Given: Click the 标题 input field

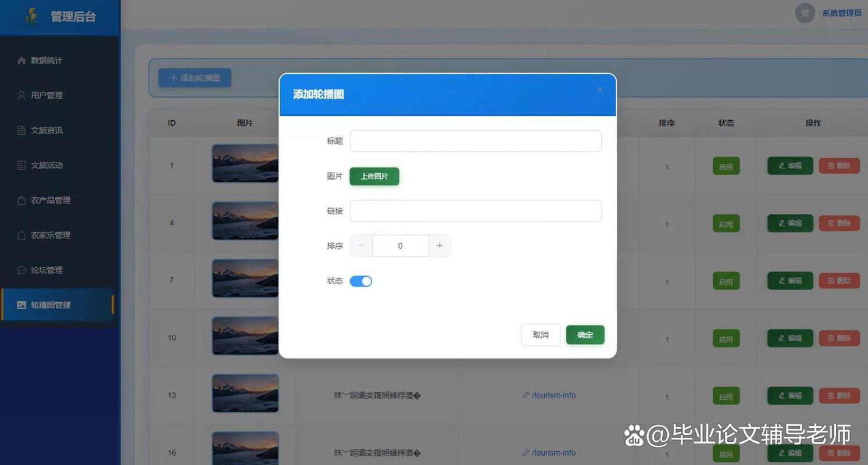Looking at the screenshot, I should point(476,141).
